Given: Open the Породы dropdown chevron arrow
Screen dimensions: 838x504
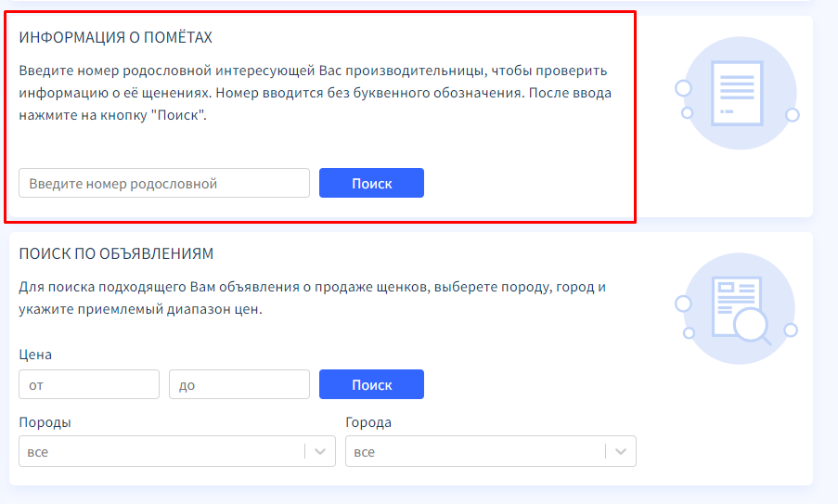Looking at the screenshot, I should pyautogui.click(x=320, y=452).
